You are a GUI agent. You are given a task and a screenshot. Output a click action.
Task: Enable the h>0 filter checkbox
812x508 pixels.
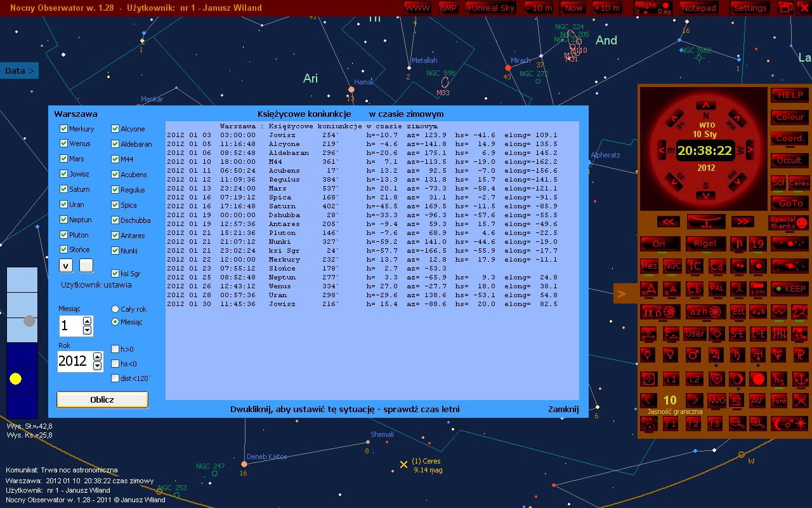click(x=115, y=349)
